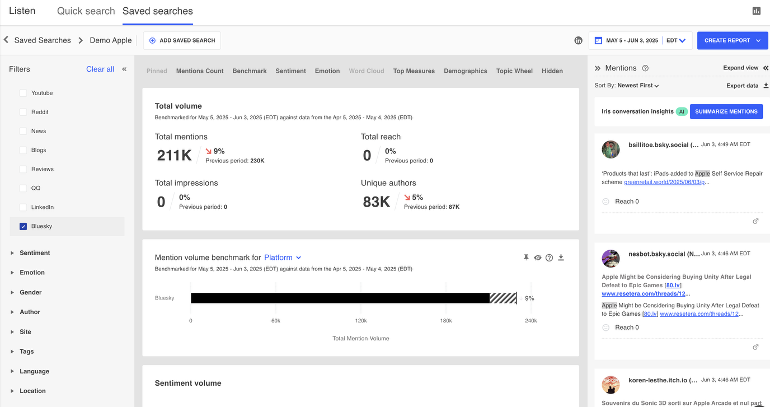The image size is (770, 408).
Task: Click the bsillitoe.bsky.social avatar
Action: tap(610, 149)
